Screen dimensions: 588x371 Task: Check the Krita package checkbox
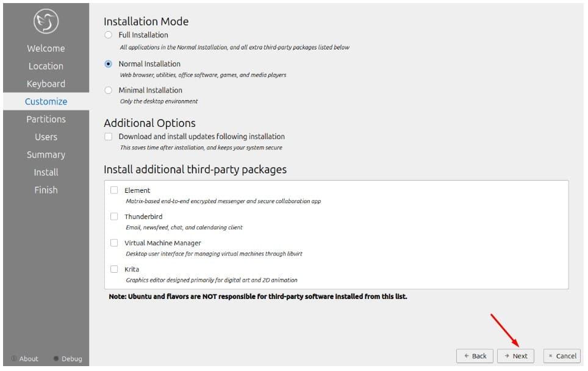click(114, 269)
